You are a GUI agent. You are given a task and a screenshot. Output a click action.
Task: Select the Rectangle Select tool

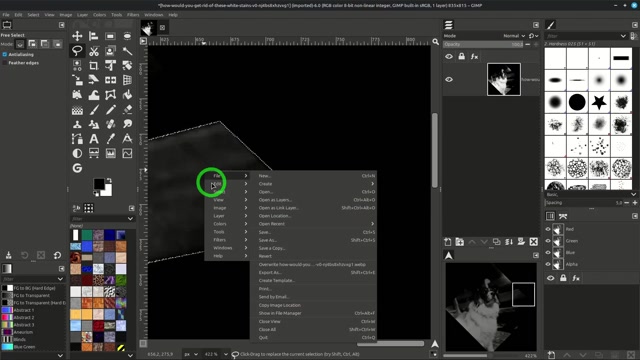tap(110, 36)
